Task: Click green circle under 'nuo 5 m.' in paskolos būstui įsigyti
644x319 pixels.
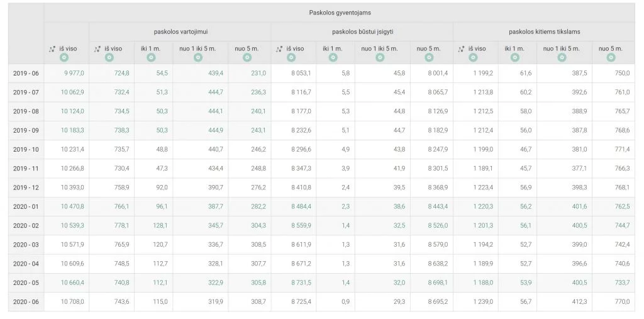Action: coord(429,57)
